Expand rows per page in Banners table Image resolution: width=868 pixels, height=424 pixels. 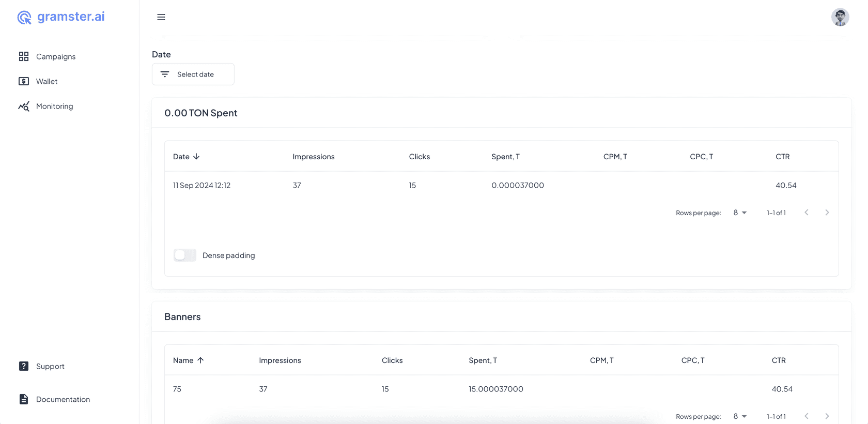click(740, 416)
